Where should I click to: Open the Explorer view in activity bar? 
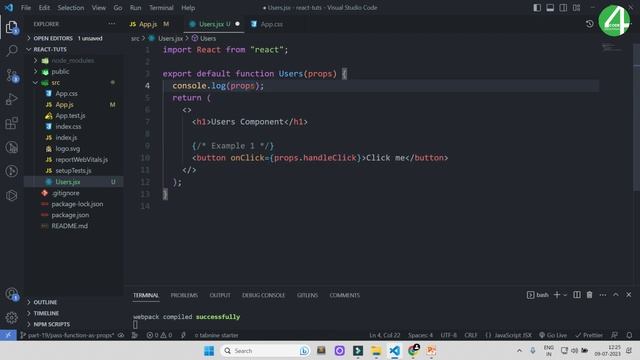tap(12, 27)
